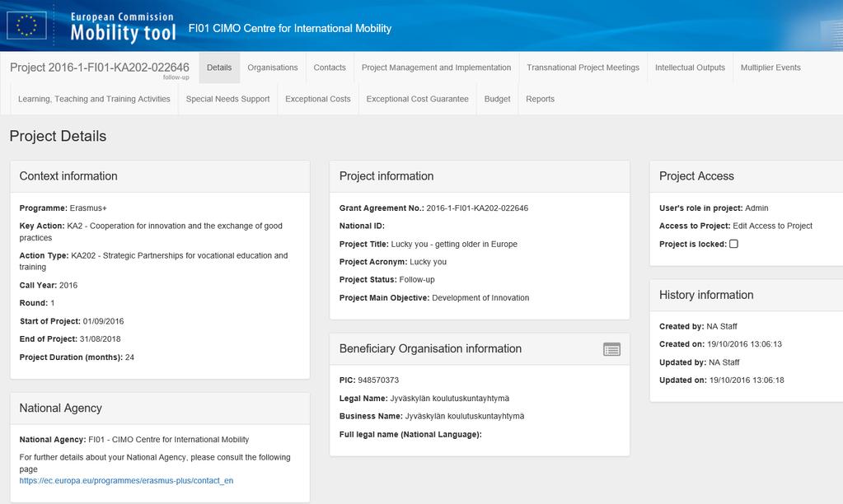Click the Start of Project date 01/09/2016
The image size is (843, 504).
pyautogui.click(x=103, y=321)
